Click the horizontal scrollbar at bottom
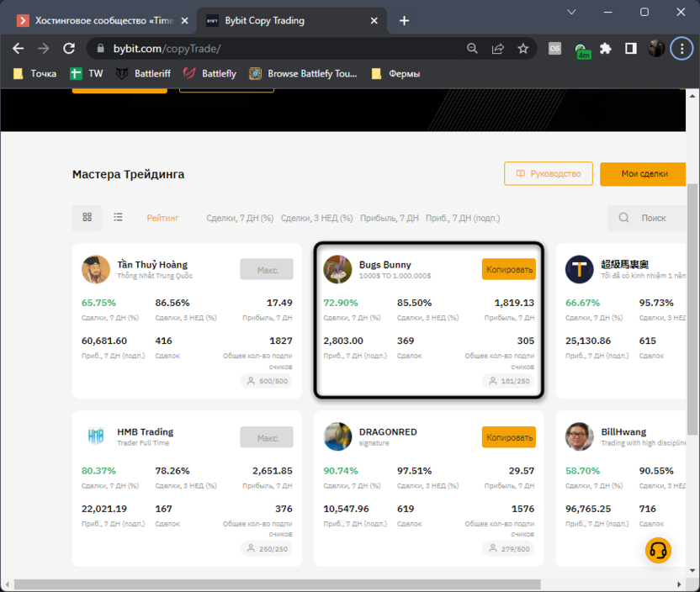This screenshot has height=592, width=700. pyautogui.click(x=337, y=584)
